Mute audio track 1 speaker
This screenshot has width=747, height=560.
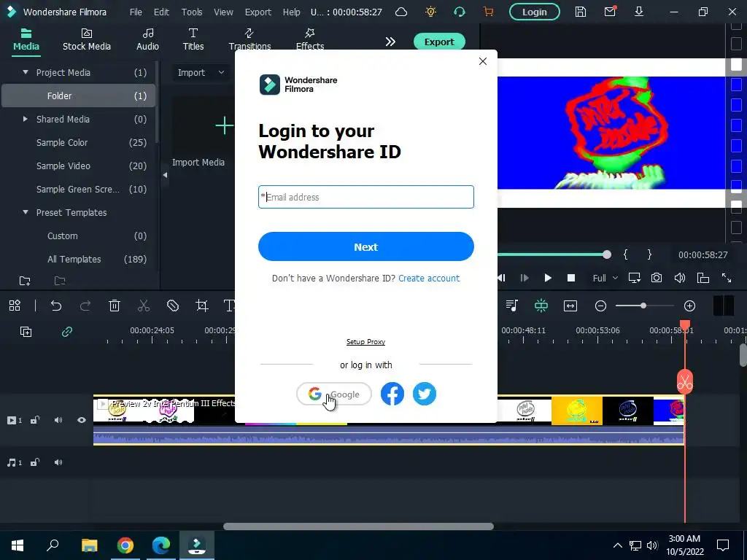point(58,462)
